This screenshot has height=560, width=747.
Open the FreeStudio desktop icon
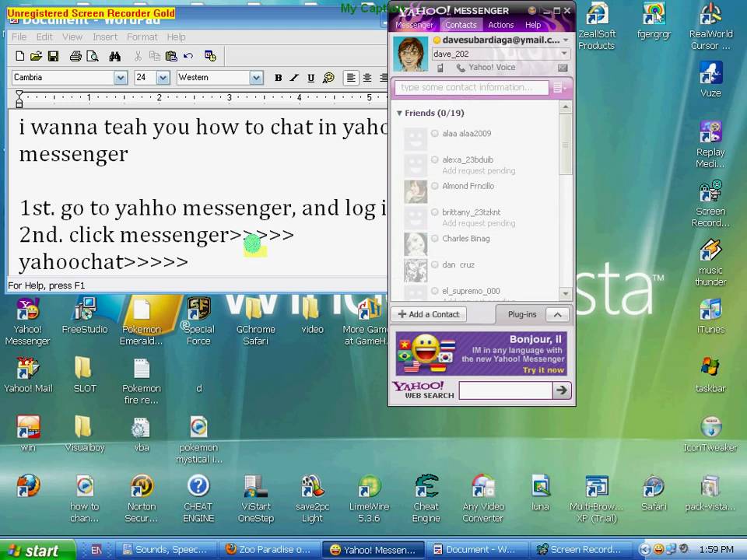pos(85,316)
